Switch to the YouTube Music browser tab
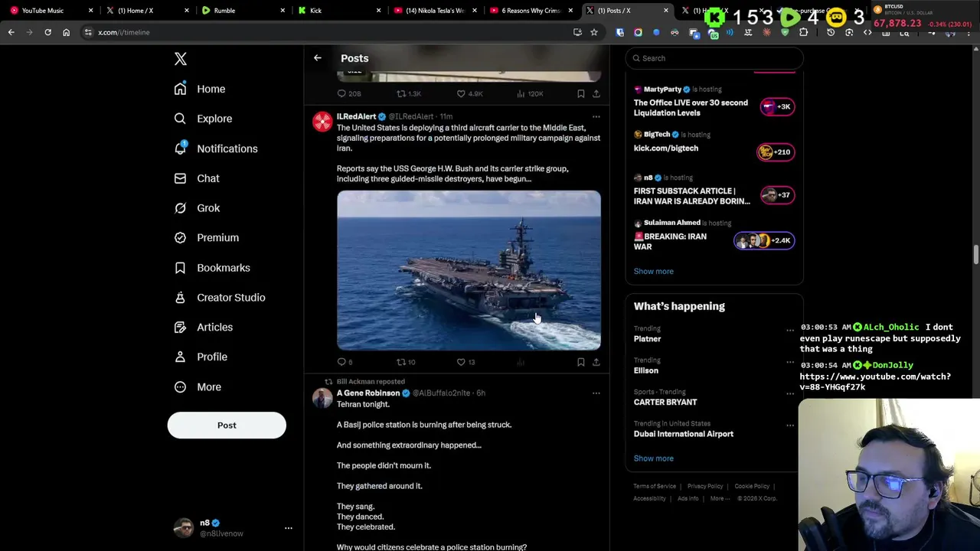This screenshot has width=980, height=551. tap(51, 10)
